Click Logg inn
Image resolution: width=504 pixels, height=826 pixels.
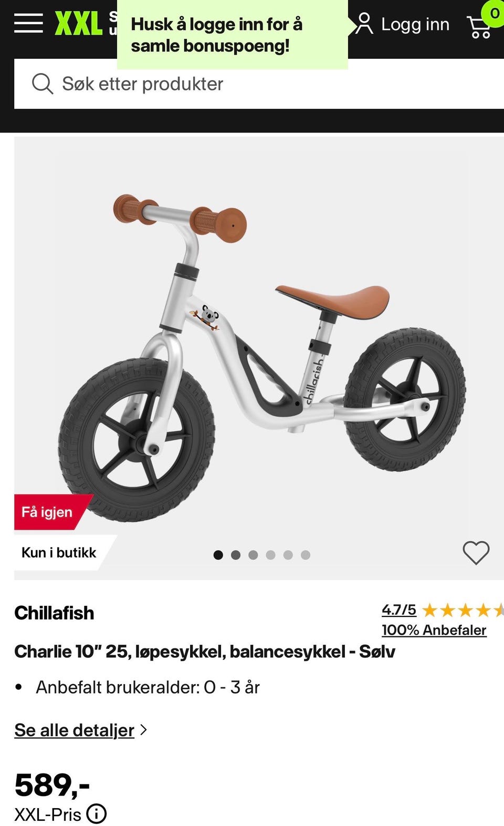(x=415, y=24)
